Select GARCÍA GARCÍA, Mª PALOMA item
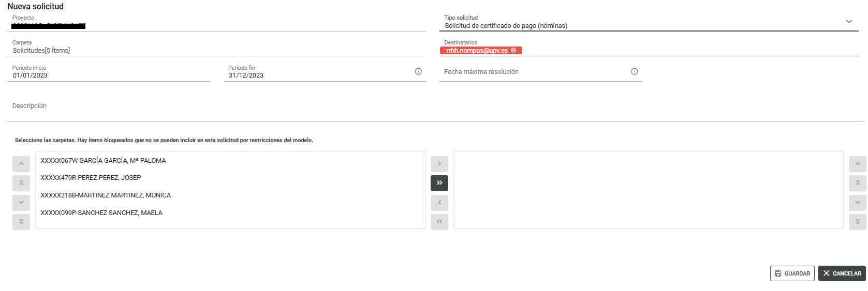The width and height of the screenshot is (868, 291). pos(230,161)
